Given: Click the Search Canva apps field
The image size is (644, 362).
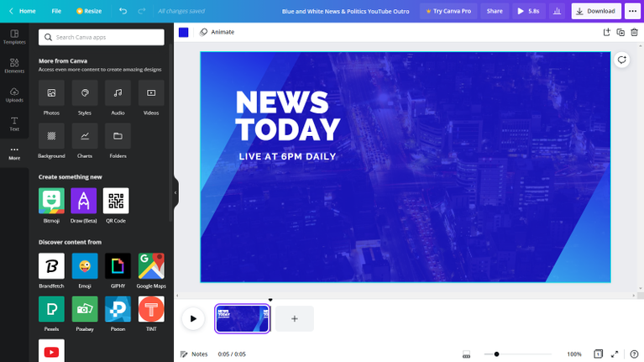Looking at the screenshot, I should [x=102, y=38].
